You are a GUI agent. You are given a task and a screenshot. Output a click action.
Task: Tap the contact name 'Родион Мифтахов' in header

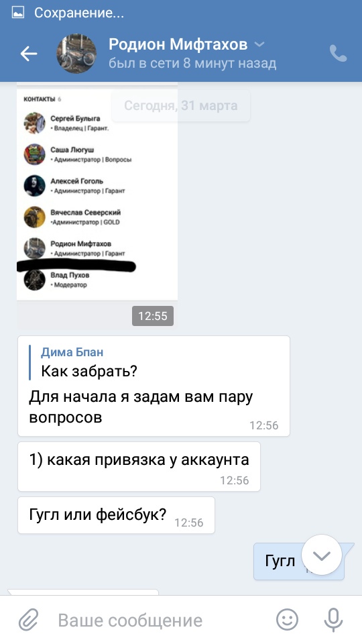click(178, 44)
